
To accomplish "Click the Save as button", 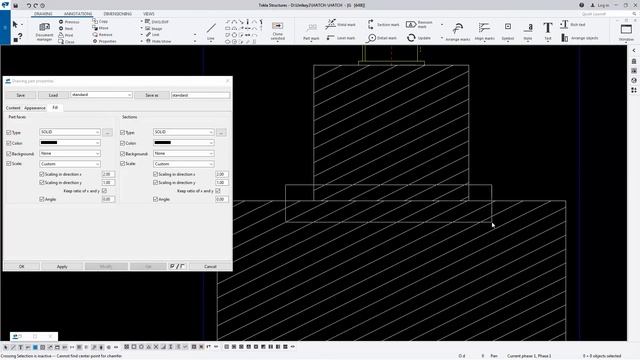I will [x=152, y=95].
